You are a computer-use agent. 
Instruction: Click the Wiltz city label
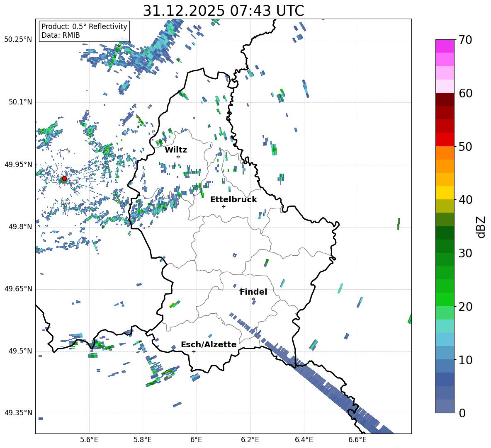[176, 150]
